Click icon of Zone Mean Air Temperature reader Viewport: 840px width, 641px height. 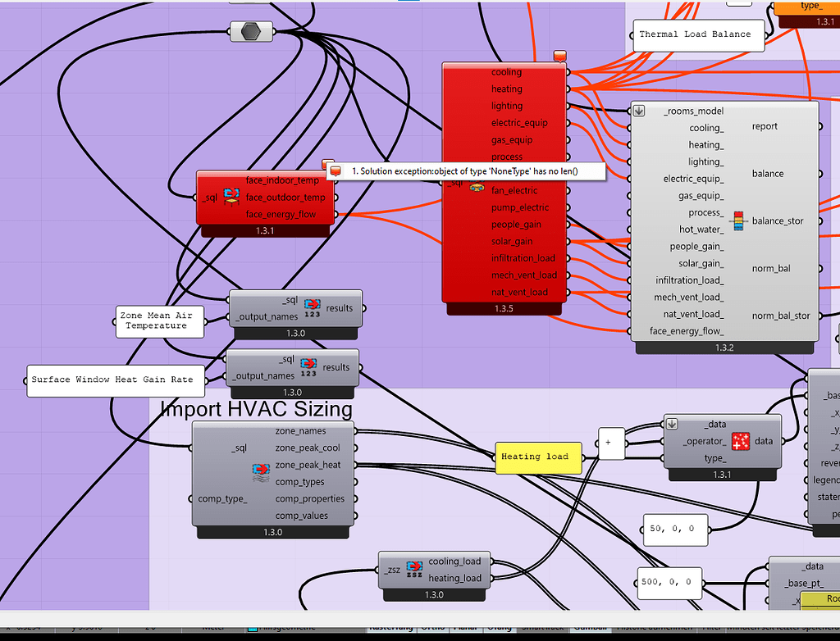(x=311, y=308)
